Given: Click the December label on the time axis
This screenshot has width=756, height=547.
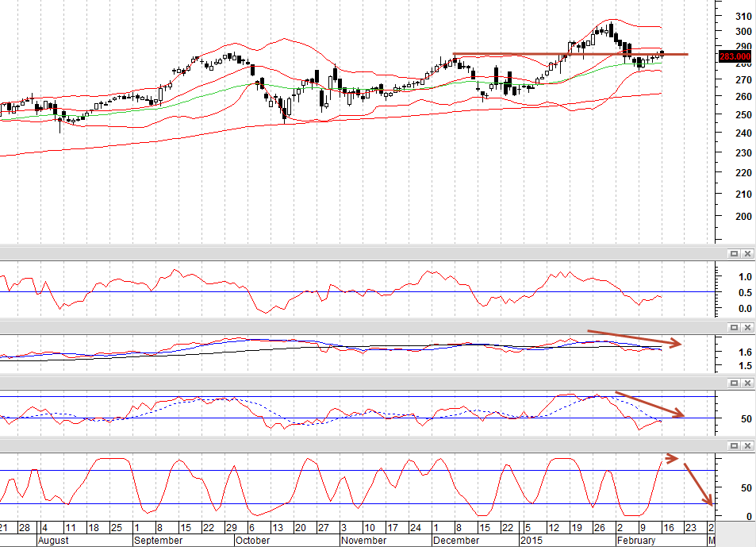Looking at the screenshot, I should (455, 540).
